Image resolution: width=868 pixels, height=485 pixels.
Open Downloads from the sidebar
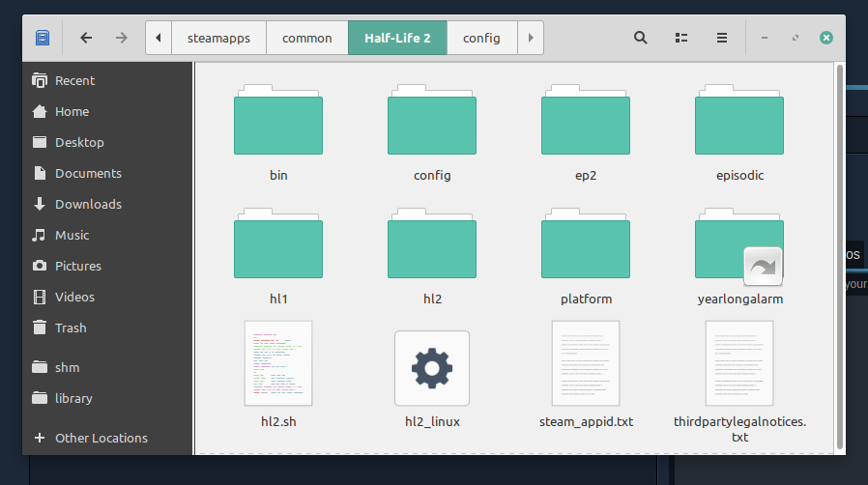107,205
